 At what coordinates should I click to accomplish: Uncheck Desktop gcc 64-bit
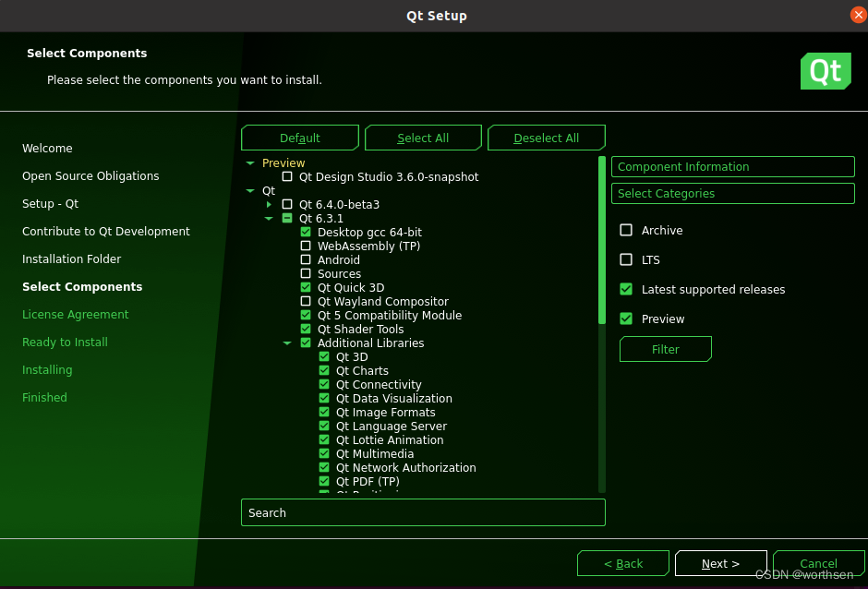306,232
